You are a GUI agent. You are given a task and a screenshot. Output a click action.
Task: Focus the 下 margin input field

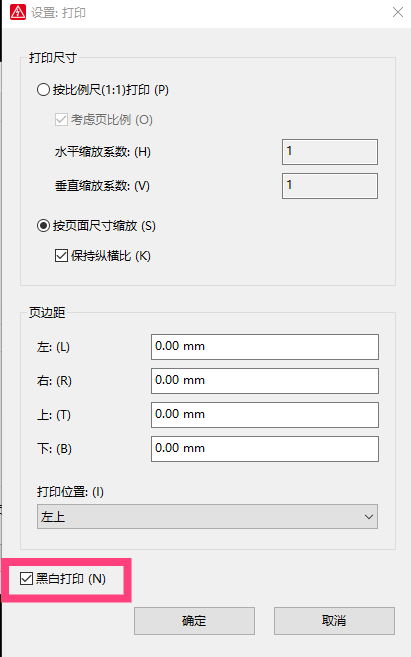click(x=265, y=449)
